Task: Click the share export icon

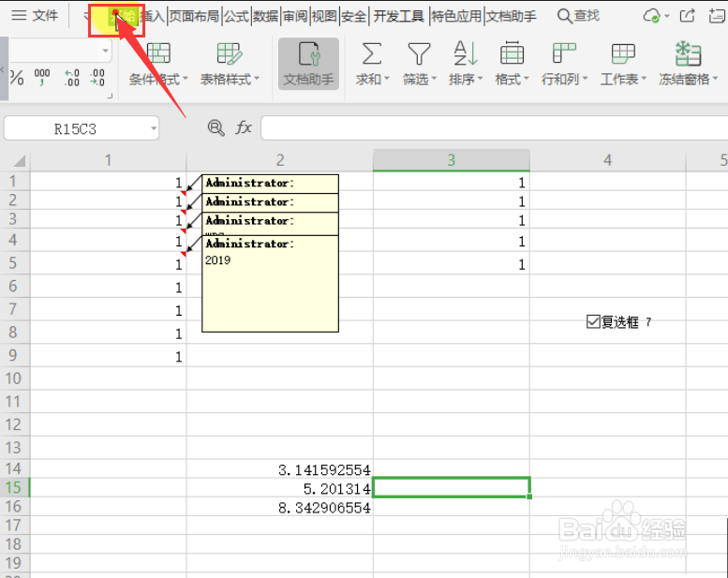Action: (688, 16)
